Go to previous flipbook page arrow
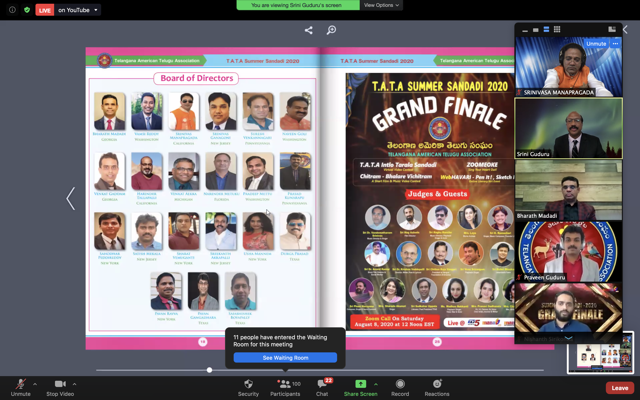Viewport: 640px width, 400px height. [71, 198]
